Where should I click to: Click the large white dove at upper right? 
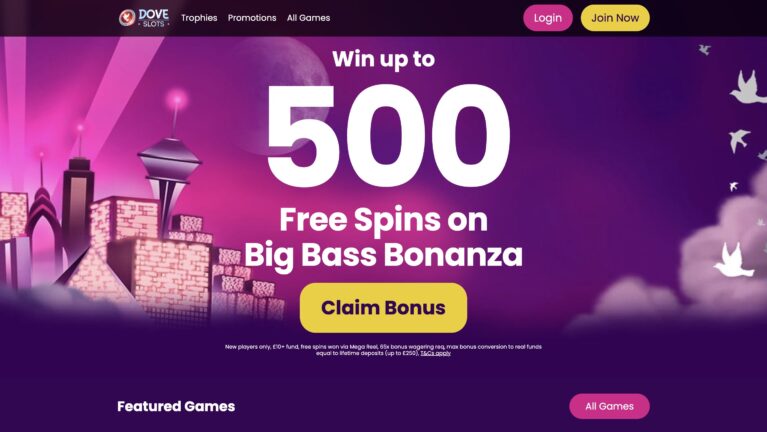(x=748, y=87)
